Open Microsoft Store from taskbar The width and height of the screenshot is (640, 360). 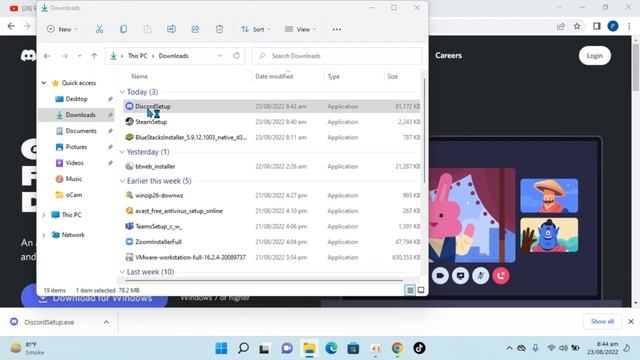pos(353,348)
